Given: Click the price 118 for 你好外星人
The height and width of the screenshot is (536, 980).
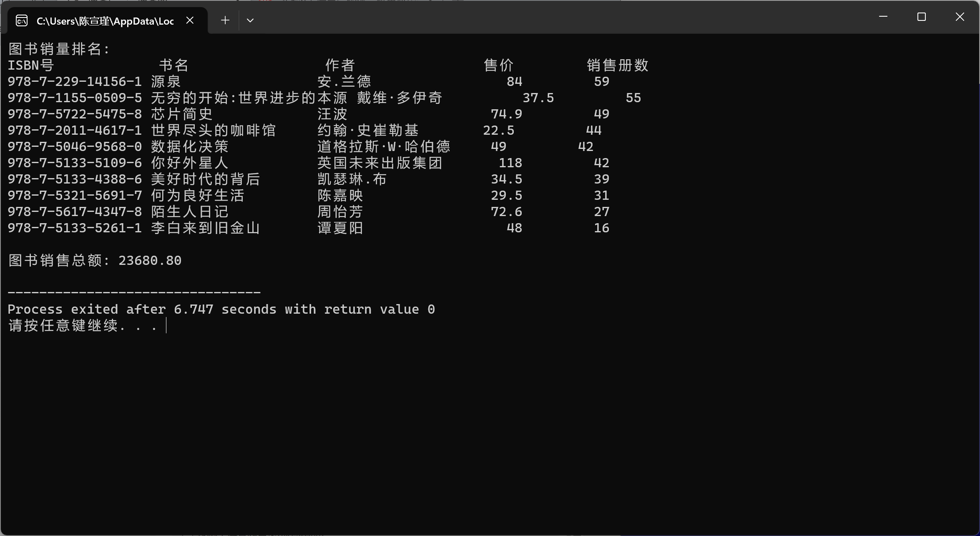Looking at the screenshot, I should tap(510, 163).
